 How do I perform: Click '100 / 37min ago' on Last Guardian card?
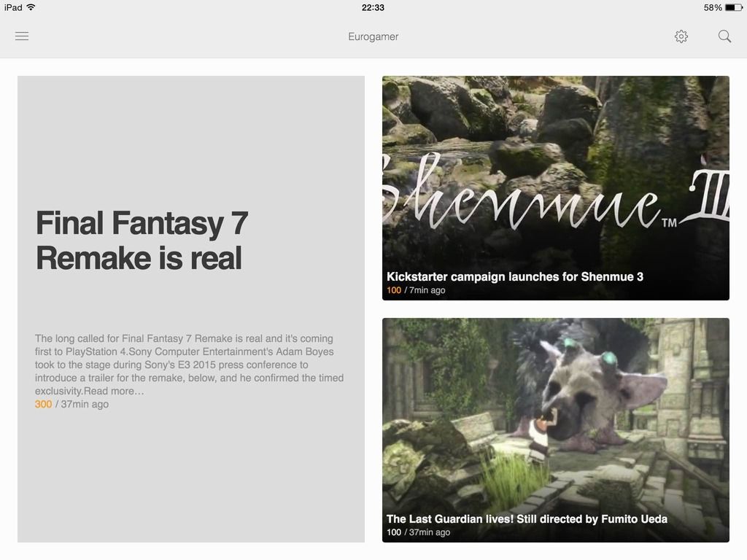[x=418, y=532]
